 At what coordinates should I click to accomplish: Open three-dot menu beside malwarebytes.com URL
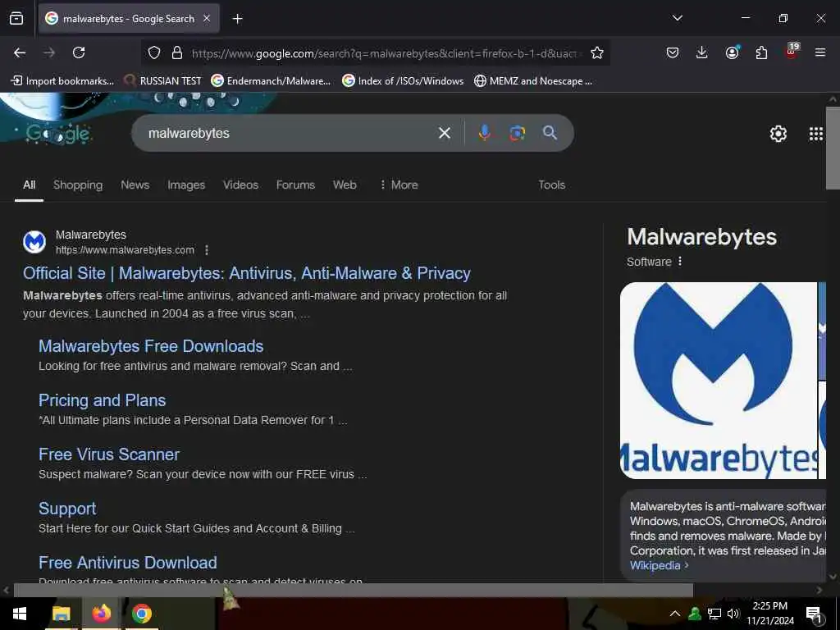point(207,250)
